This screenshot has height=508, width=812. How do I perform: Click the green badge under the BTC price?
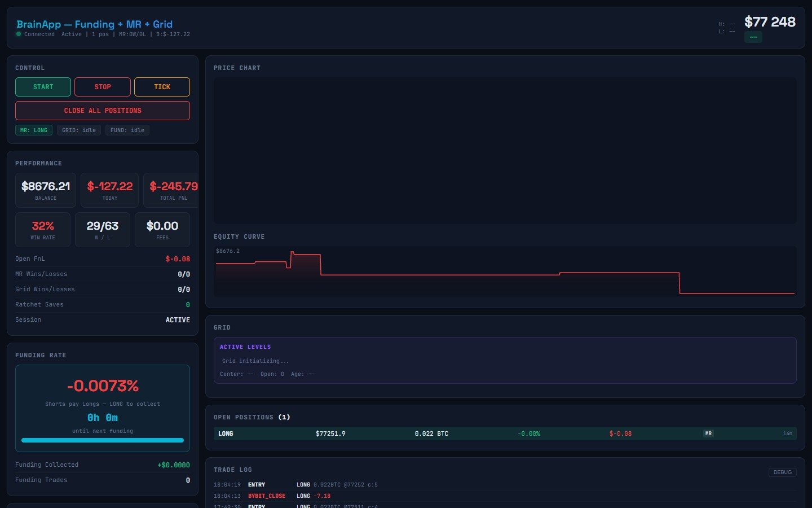753,37
